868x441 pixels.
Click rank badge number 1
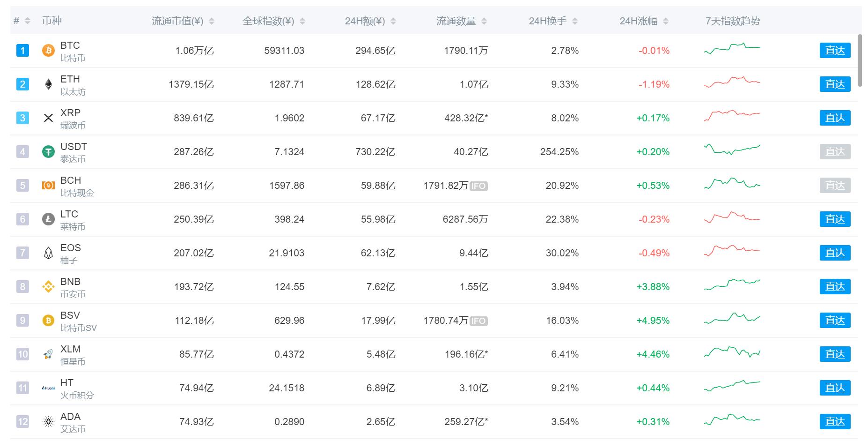tap(22, 50)
